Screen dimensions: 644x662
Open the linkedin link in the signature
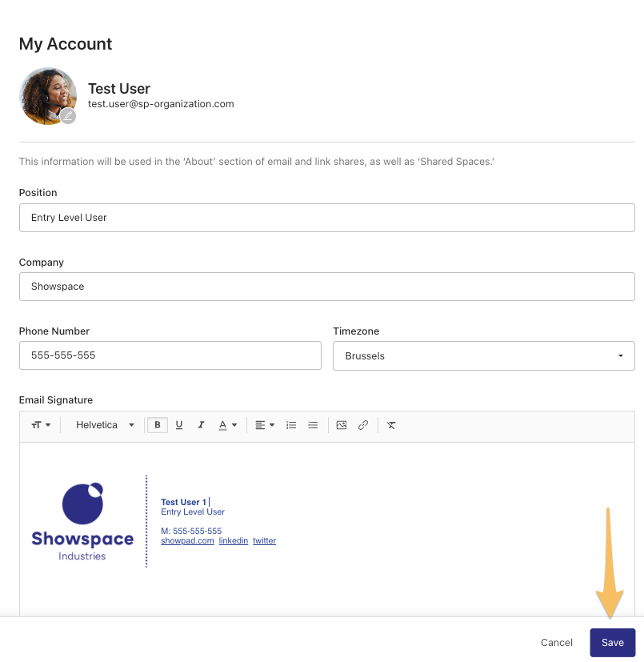234,540
